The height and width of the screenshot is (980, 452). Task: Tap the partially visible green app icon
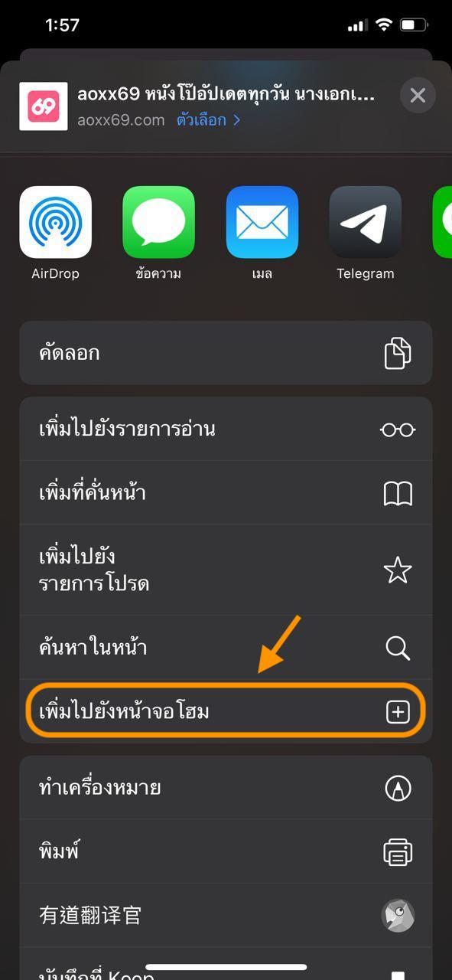443,222
